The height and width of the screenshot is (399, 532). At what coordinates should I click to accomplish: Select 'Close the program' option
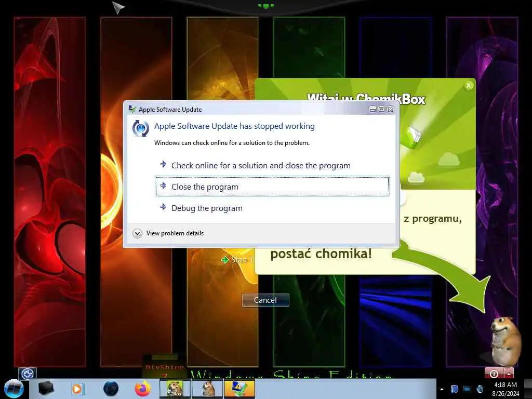272,187
